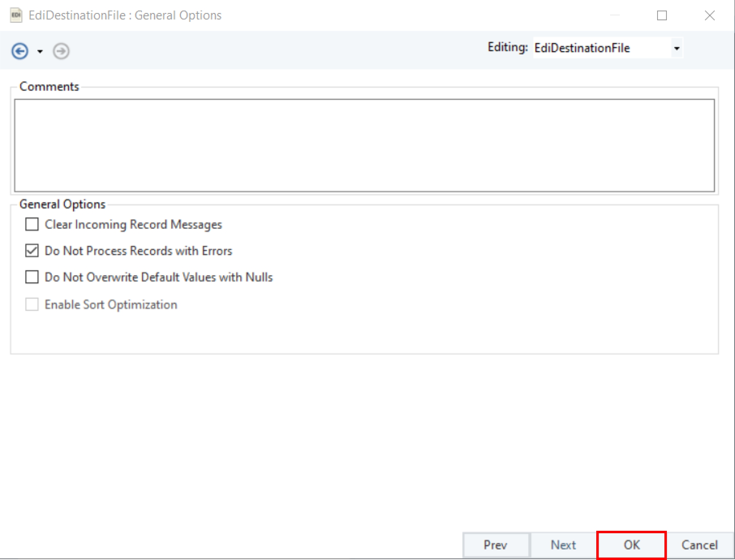Image resolution: width=735 pixels, height=560 pixels.
Task: Enable Clear Incoming Record Messages checkbox
Action: click(x=32, y=224)
